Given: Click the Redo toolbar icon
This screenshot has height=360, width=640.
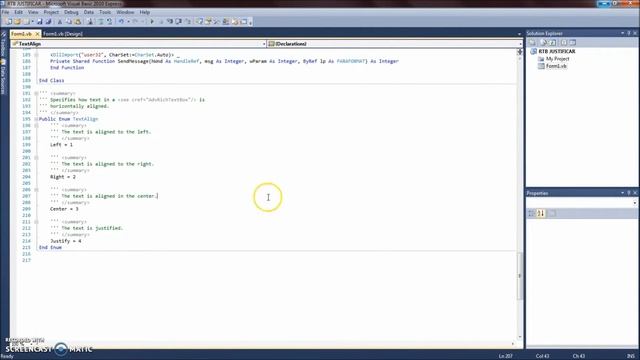Looking at the screenshot, I should [x=135, y=21].
